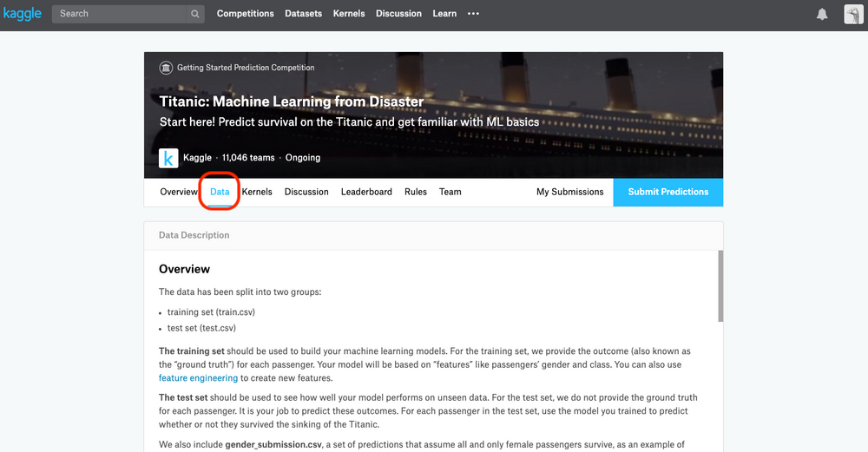Click the Data Description panel header

pyautogui.click(x=433, y=236)
